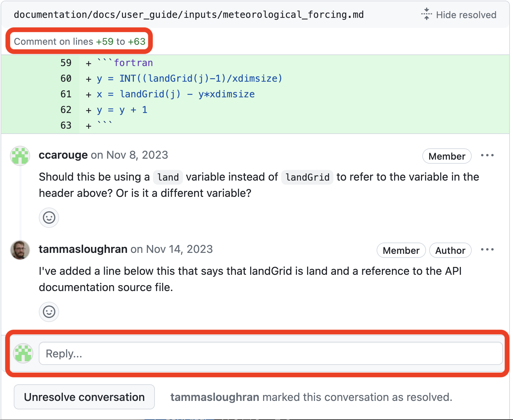This screenshot has height=420, width=513.
Task: Click the Author badge on tammasloughran's comment
Action: (x=450, y=250)
